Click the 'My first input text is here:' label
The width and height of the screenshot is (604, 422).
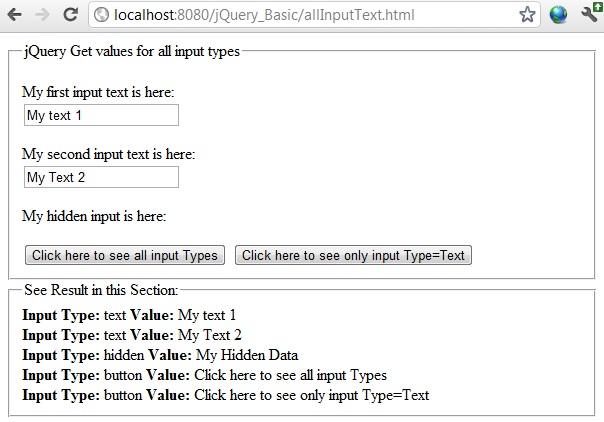[x=98, y=93]
